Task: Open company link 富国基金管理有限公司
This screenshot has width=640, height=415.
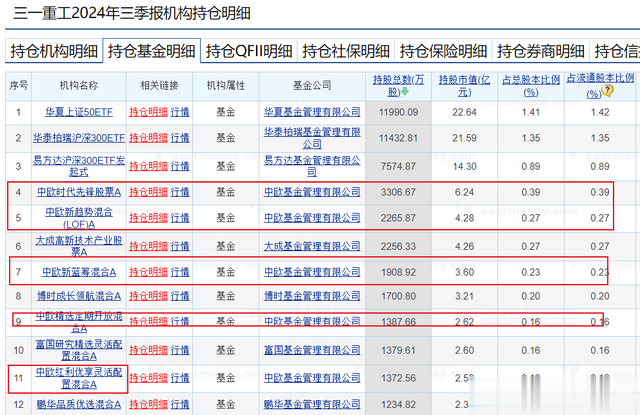Action: (x=312, y=350)
